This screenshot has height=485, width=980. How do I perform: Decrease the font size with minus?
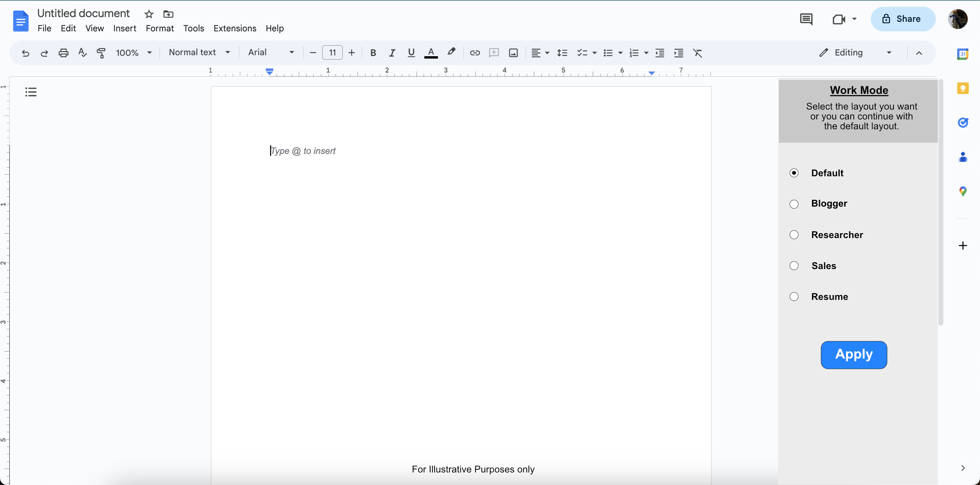pyautogui.click(x=313, y=53)
